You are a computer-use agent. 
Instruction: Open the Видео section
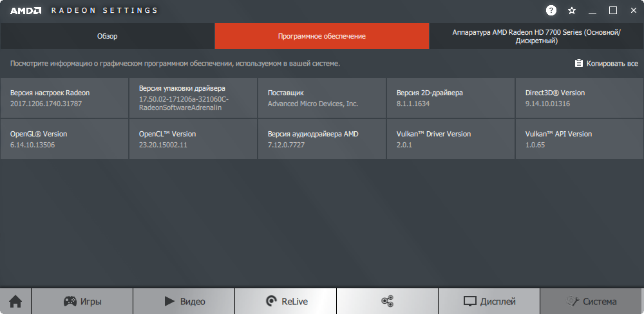coord(184,301)
